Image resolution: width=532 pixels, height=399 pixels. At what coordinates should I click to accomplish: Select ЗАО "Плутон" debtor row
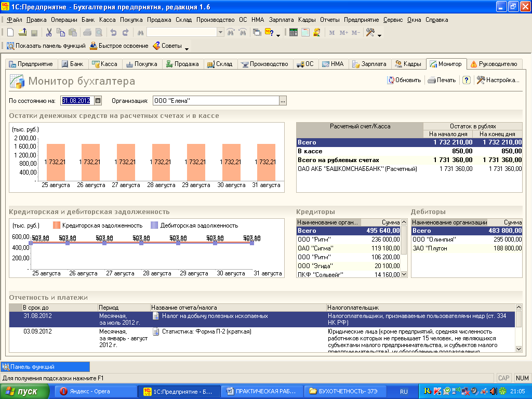(467, 248)
